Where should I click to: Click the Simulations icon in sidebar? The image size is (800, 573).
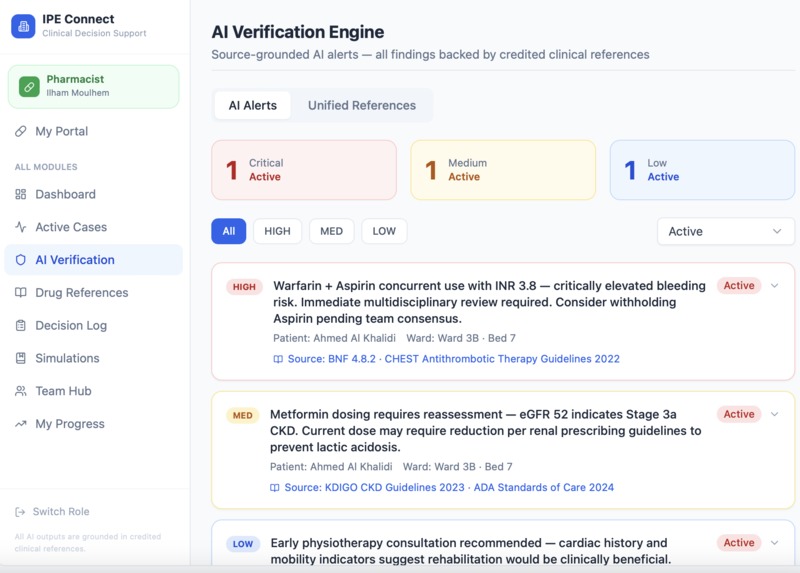[20, 358]
